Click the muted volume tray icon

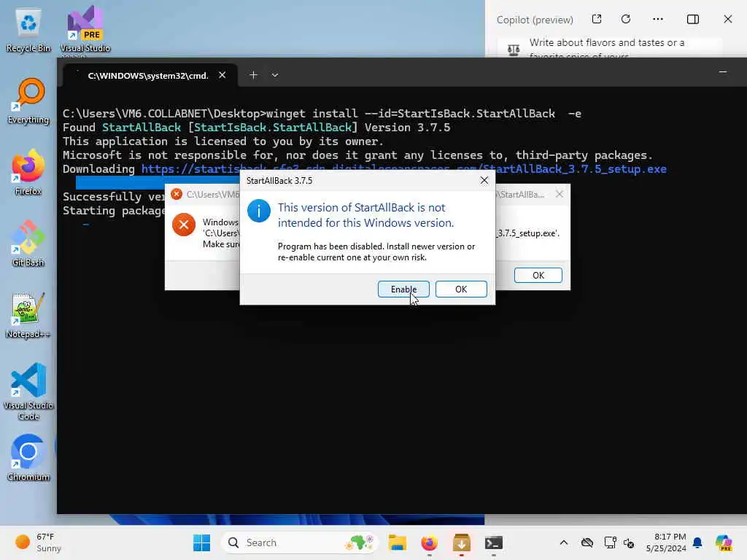pyautogui.click(x=629, y=542)
